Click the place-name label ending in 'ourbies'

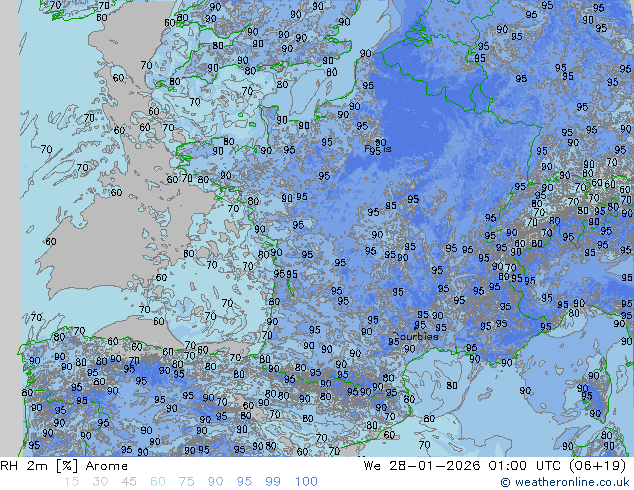pos(416,336)
